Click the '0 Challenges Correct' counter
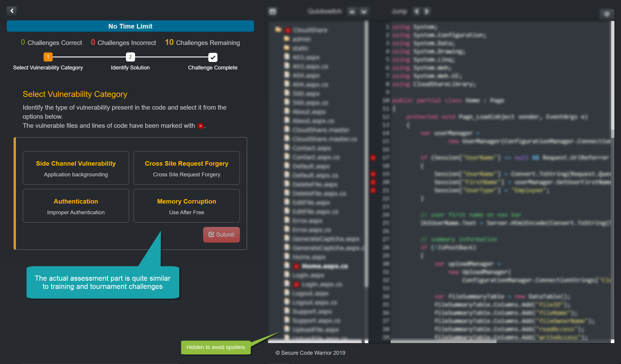 [x=51, y=42]
